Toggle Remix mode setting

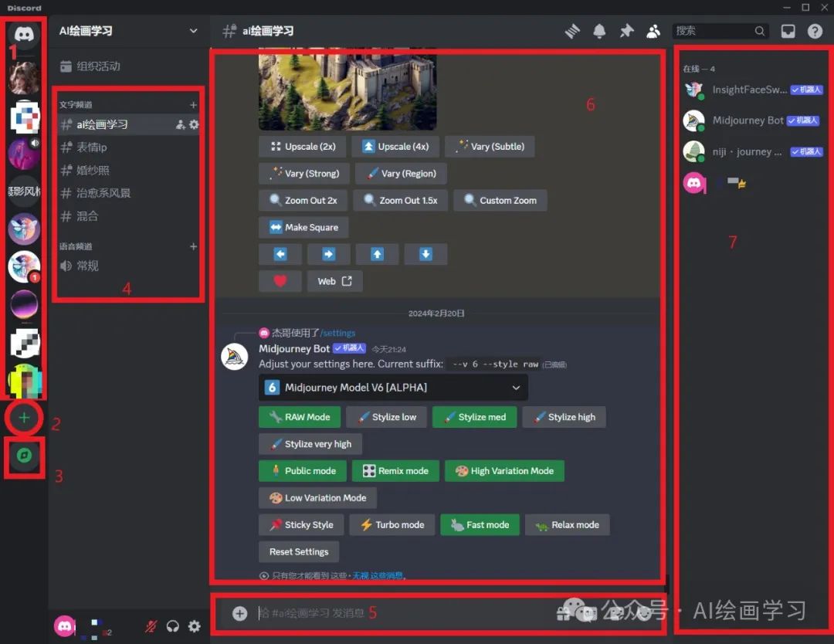[x=395, y=470]
